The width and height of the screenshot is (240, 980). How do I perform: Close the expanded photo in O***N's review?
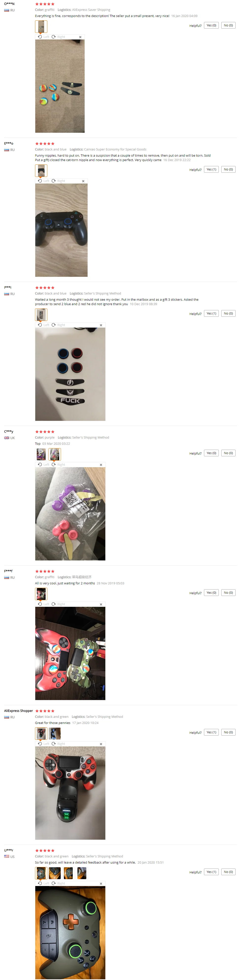coord(80,37)
